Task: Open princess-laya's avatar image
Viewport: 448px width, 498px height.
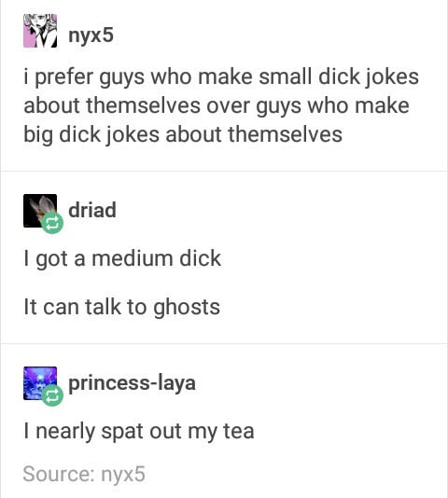Action: 40,383
